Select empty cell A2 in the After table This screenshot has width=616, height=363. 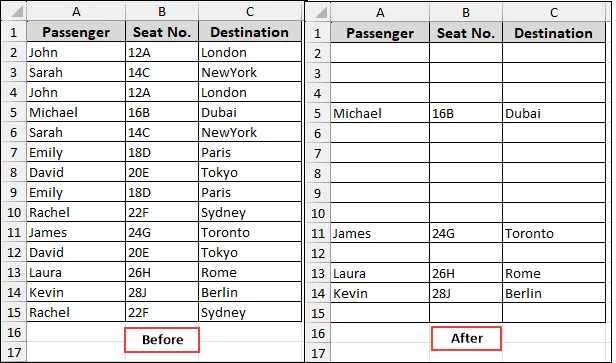pos(380,53)
